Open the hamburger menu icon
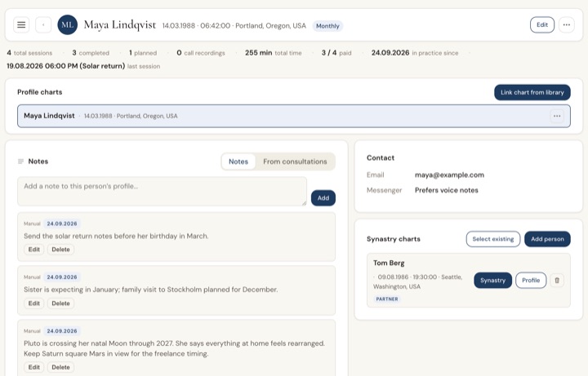The height and width of the screenshot is (376, 588). pyautogui.click(x=21, y=25)
